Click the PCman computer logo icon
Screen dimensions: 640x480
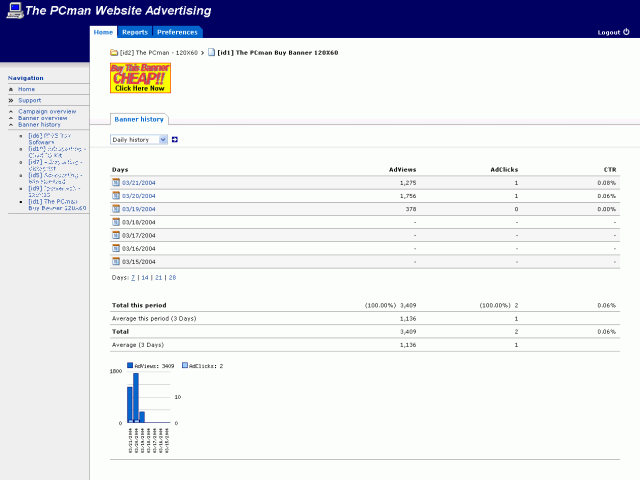15,10
